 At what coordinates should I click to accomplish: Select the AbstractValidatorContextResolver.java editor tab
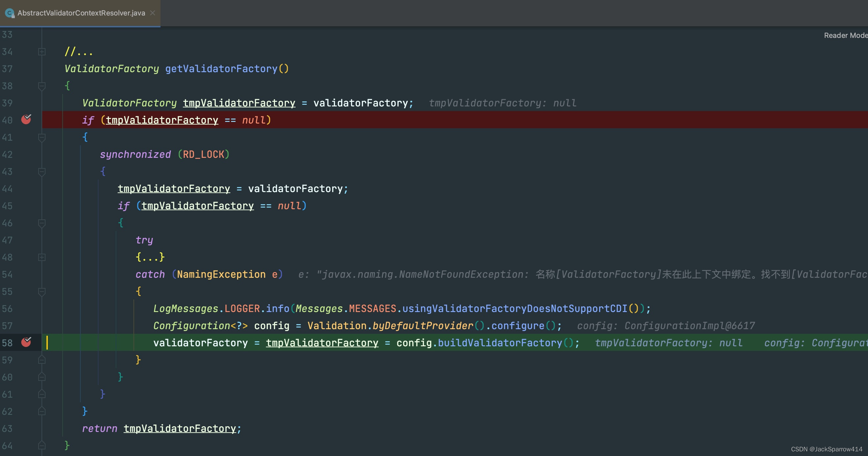point(80,13)
